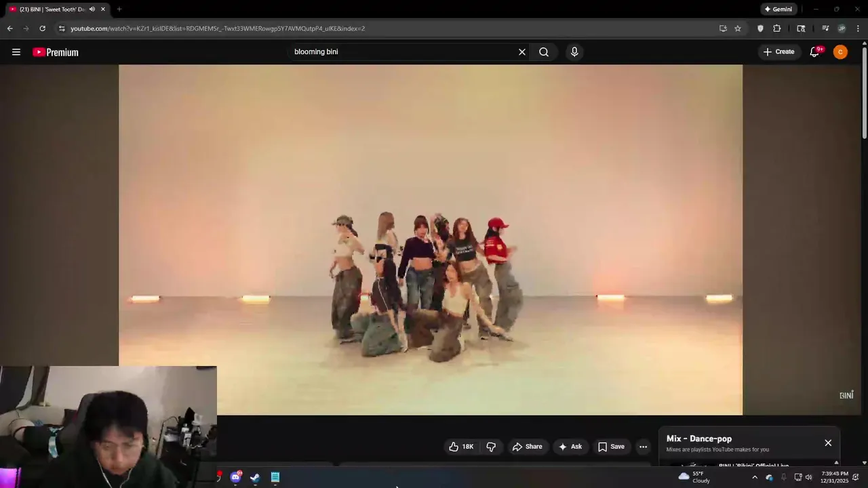Open the Windows notification center icon
868x488 pixels.
pyautogui.click(x=856, y=477)
